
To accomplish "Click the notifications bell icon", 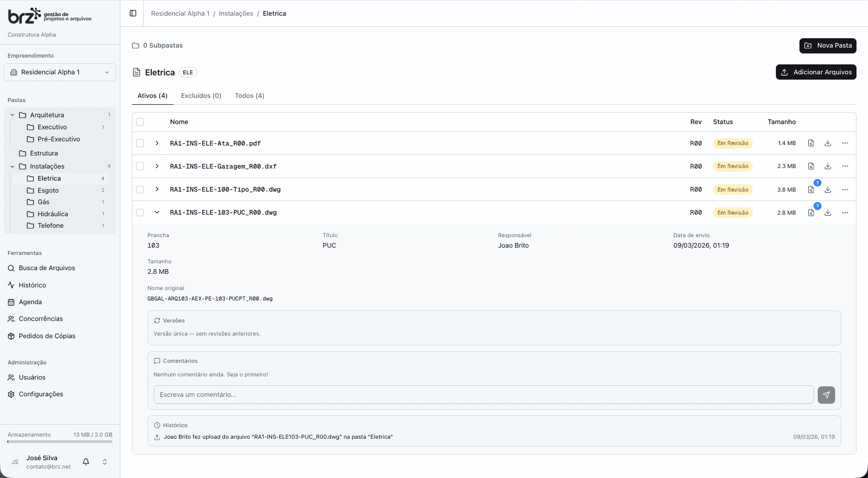I will pos(86,462).
